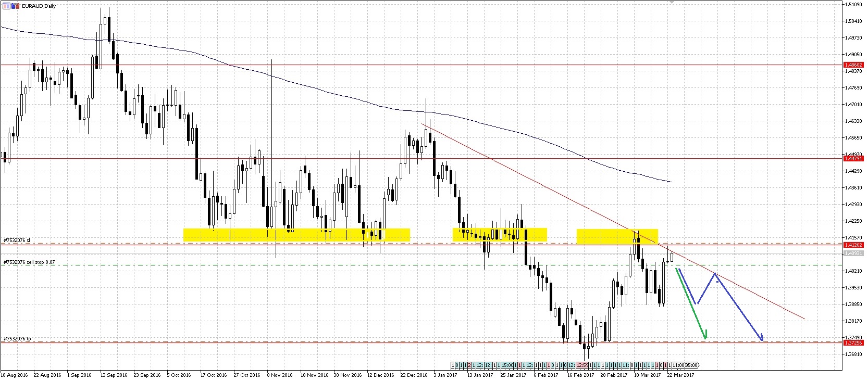Click the 1.37275 take profit price tag

(x=852, y=343)
